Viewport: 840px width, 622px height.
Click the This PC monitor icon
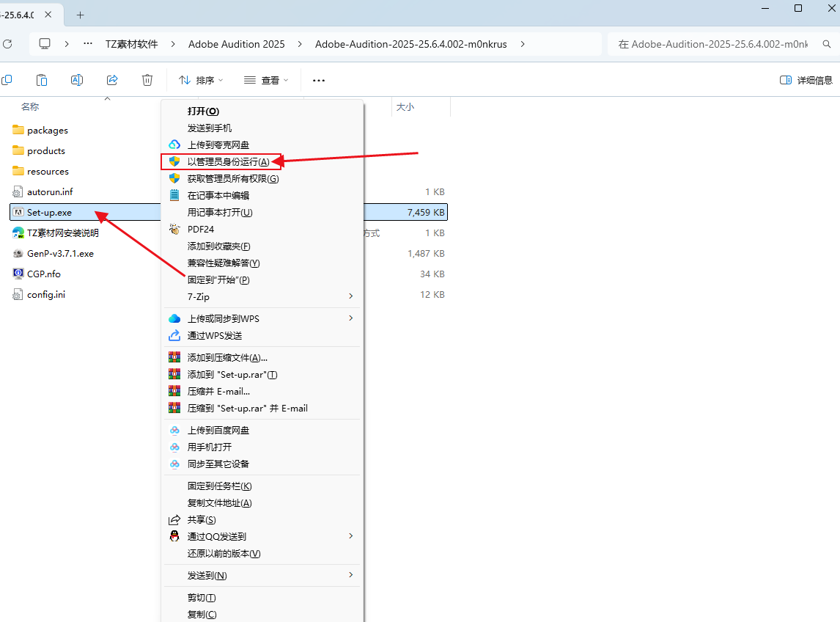[x=45, y=44]
